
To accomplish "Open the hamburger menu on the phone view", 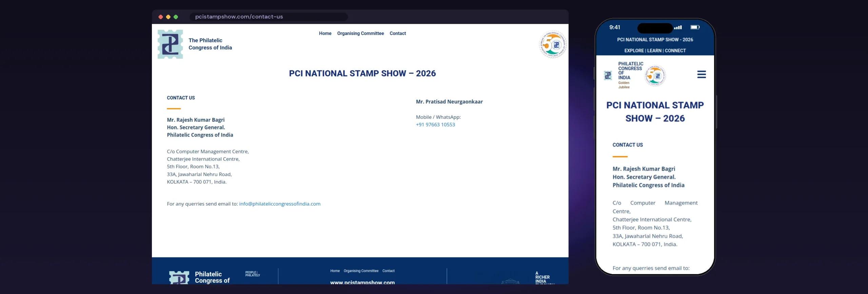I will tap(702, 75).
